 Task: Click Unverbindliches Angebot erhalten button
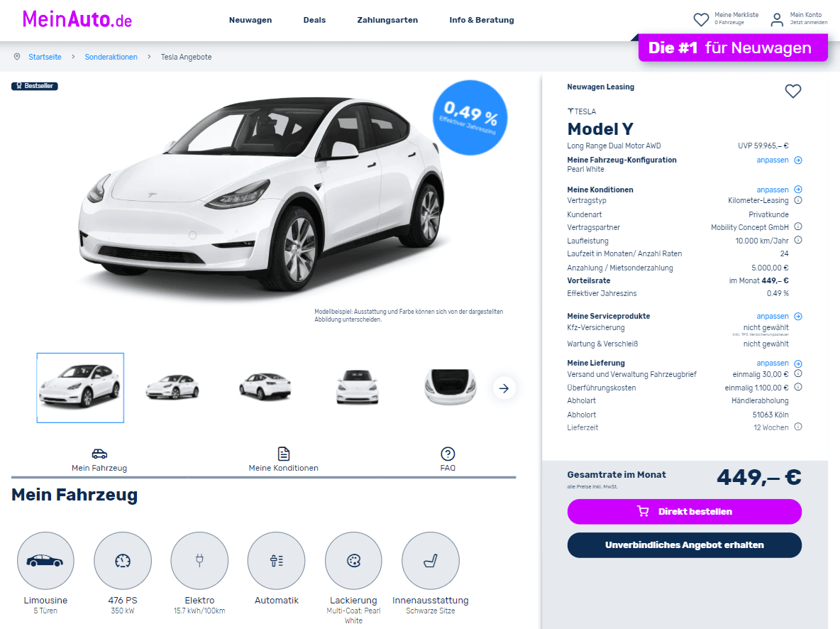click(x=684, y=545)
